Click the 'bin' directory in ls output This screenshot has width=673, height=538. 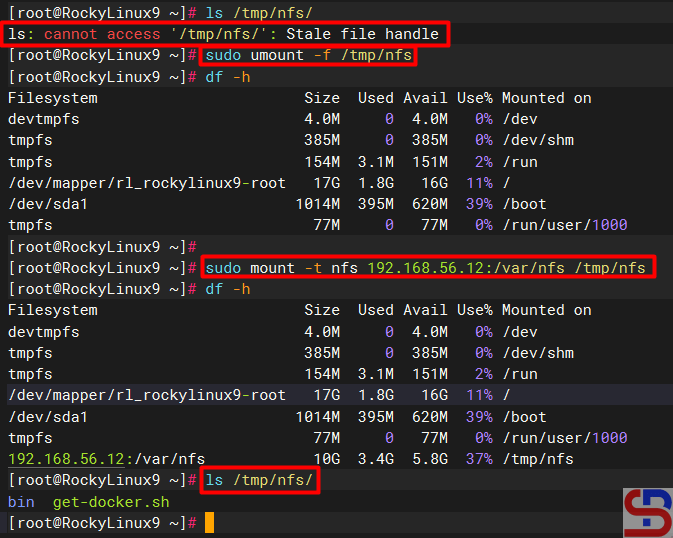pos(20,502)
